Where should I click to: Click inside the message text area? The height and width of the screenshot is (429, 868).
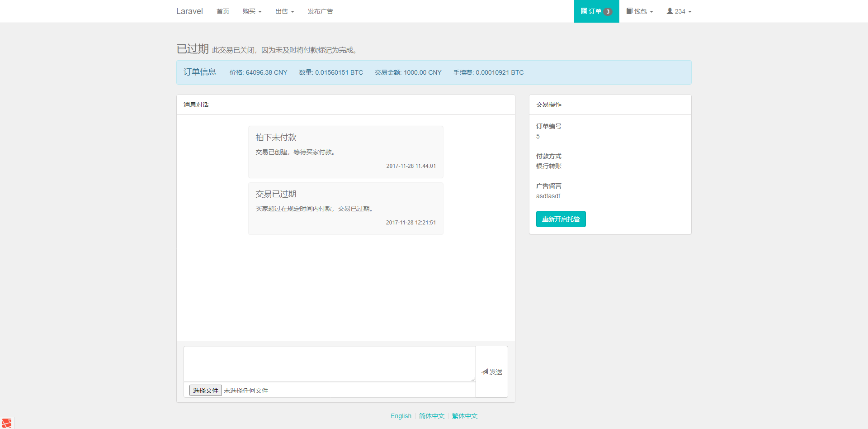point(329,364)
